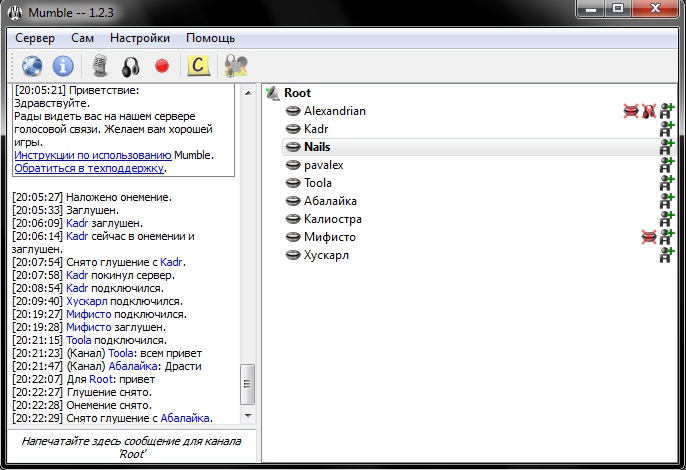Viewport: 686px width, 470px height.
Task: Click Toola link in 'Toola подключился'
Action: 79,340
